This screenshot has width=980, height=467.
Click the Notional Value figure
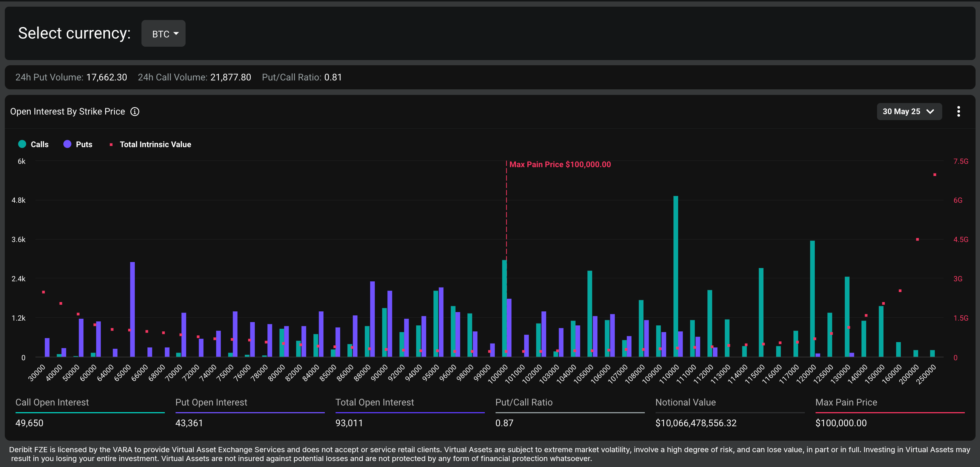(696, 423)
